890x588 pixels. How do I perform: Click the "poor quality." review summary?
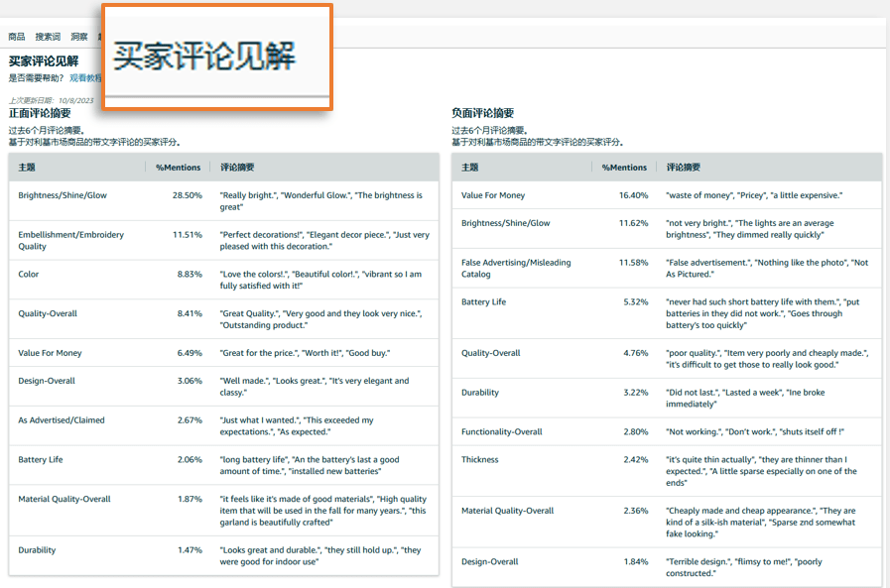coord(767,358)
